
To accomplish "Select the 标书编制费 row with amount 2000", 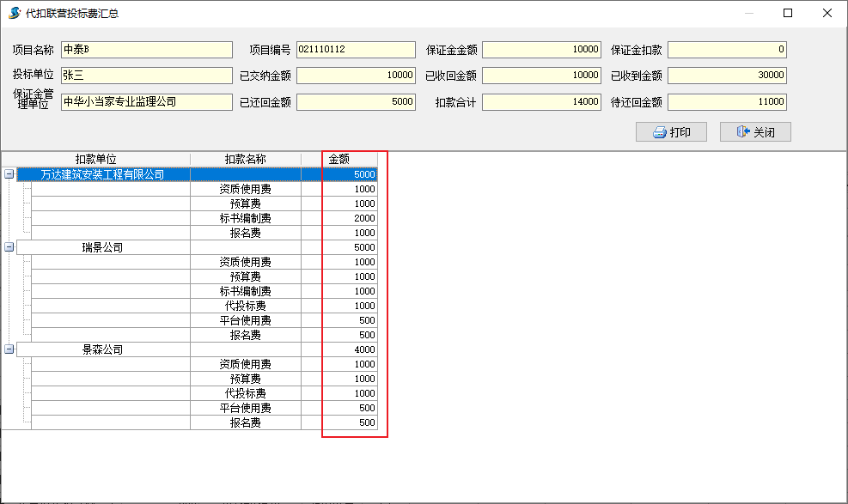I will 245,218.
